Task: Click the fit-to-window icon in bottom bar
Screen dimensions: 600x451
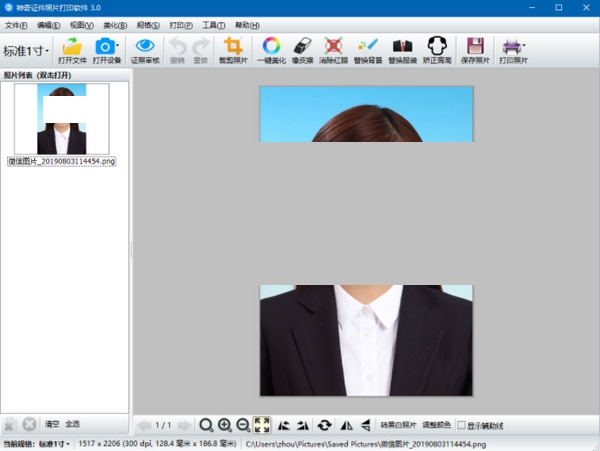Action: 262,425
